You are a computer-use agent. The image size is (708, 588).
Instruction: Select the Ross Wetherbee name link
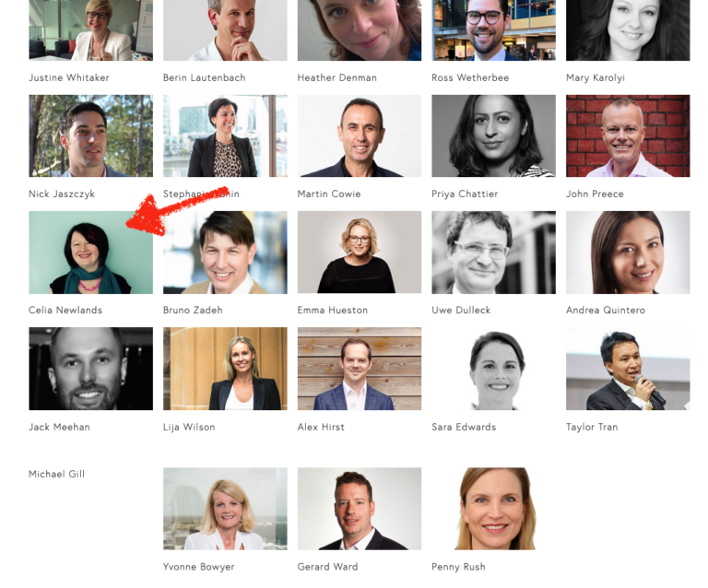[470, 77]
